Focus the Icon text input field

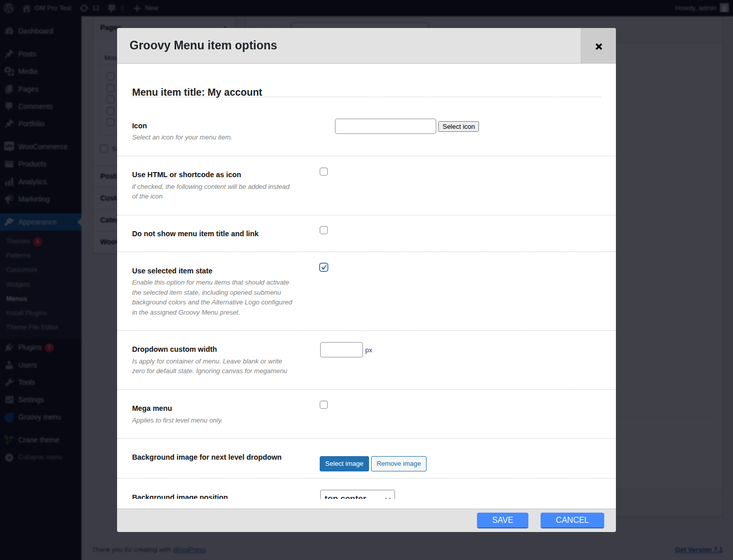pyautogui.click(x=385, y=126)
